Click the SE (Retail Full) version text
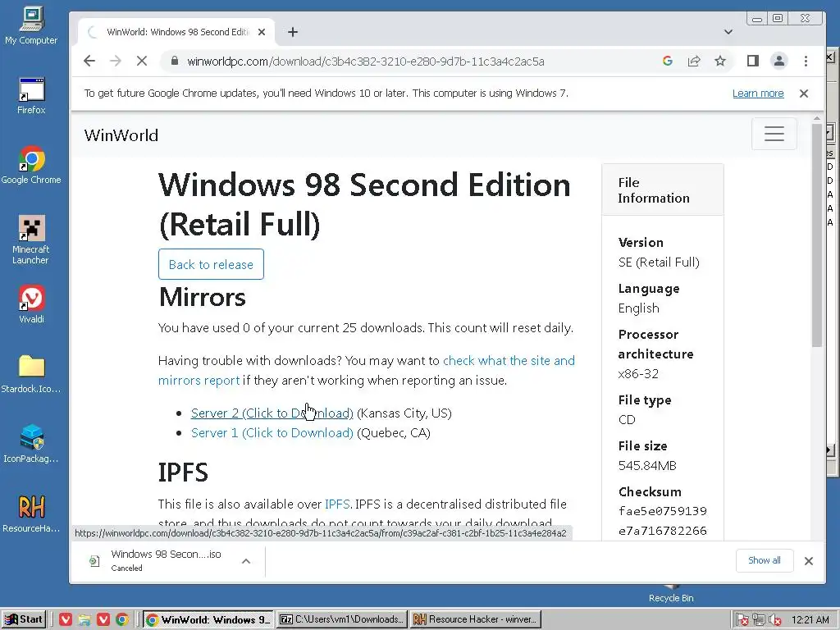Image resolution: width=840 pixels, height=630 pixels. [x=659, y=262]
